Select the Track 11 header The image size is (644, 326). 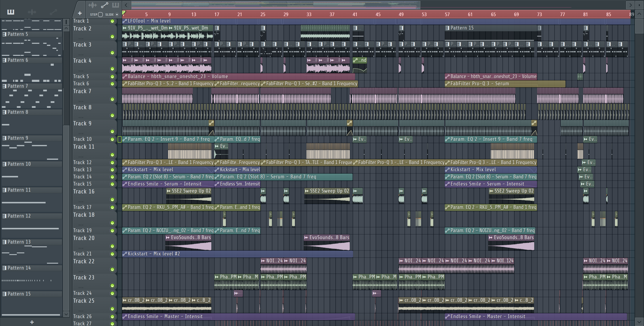click(95, 151)
